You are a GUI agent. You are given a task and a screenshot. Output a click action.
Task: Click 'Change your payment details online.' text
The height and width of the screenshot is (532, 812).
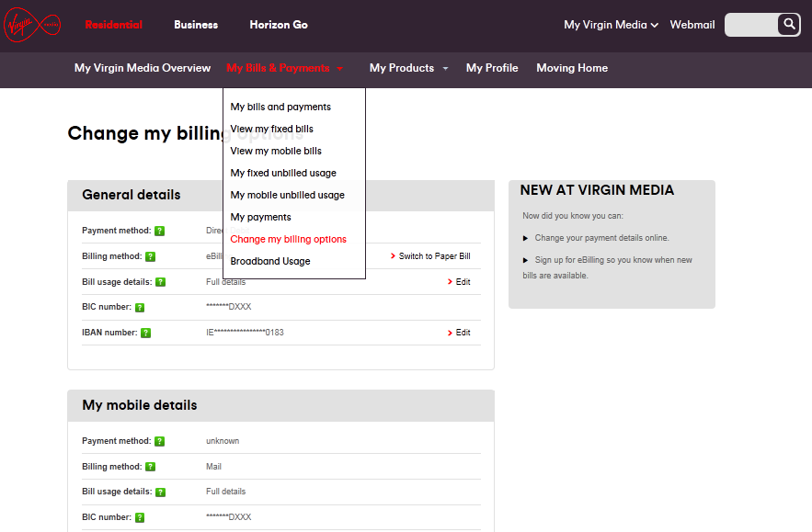coord(601,238)
